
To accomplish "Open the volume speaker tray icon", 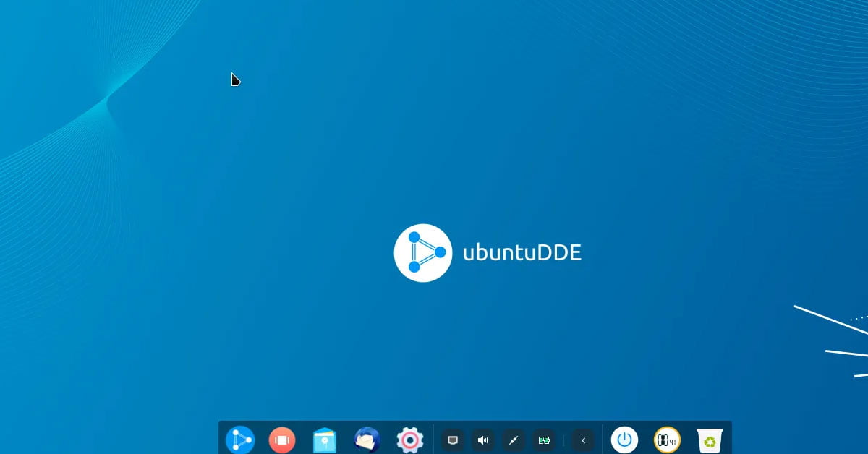I will click(483, 440).
